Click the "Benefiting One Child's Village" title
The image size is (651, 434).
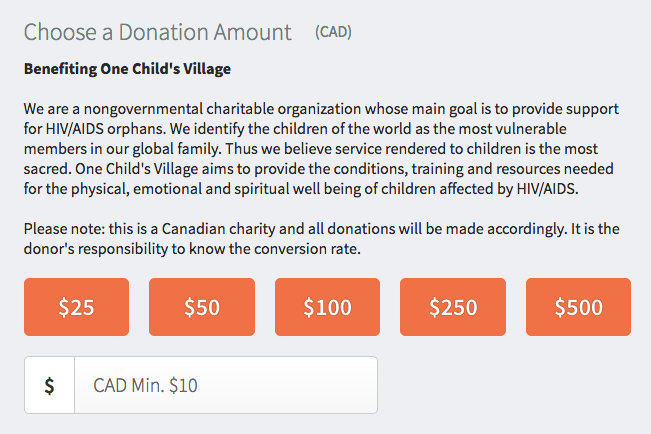click(127, 70)
